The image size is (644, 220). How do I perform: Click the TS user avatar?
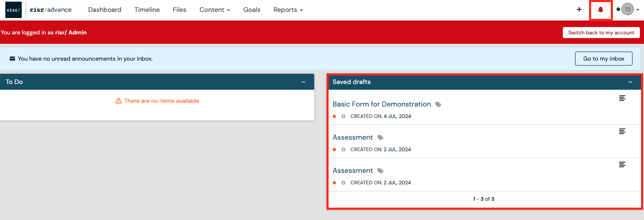pos(627,9)
